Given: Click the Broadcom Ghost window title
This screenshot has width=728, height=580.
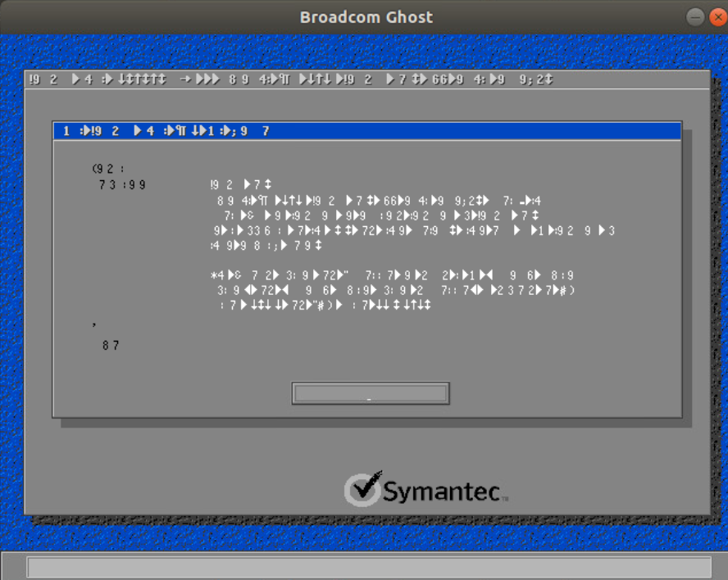Looking at the screenshot, I should point(366,17).
